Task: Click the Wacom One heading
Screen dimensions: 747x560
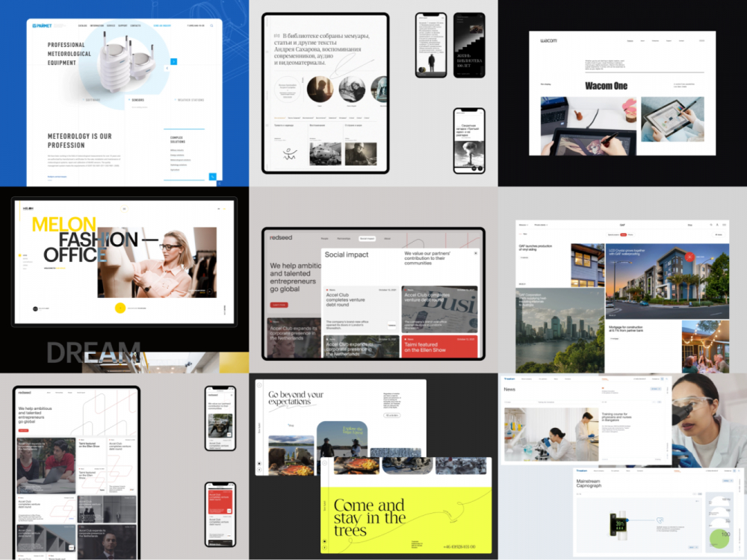Action: coord(606,86)
